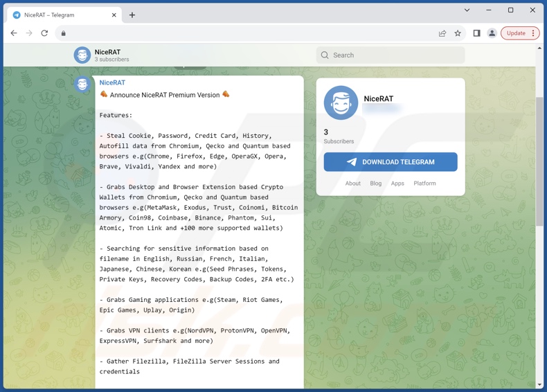Open the Chrome three-dot menu
This screenshot has width=547, height=392.
533,33
